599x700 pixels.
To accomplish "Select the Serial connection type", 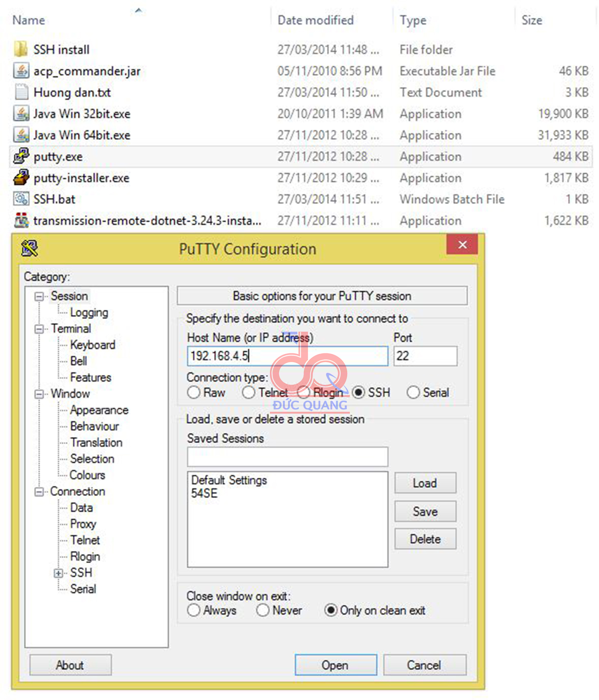I will (413, 392).
